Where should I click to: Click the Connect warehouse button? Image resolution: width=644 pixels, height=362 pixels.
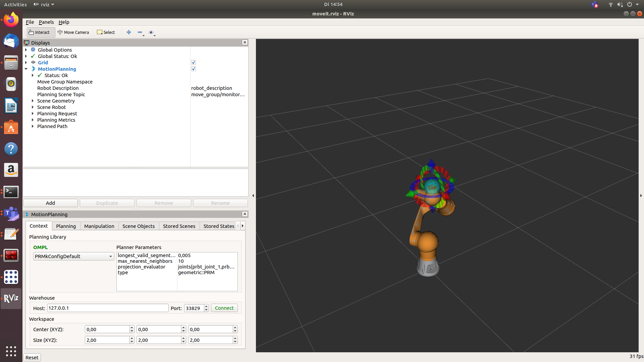pos(224,308)
